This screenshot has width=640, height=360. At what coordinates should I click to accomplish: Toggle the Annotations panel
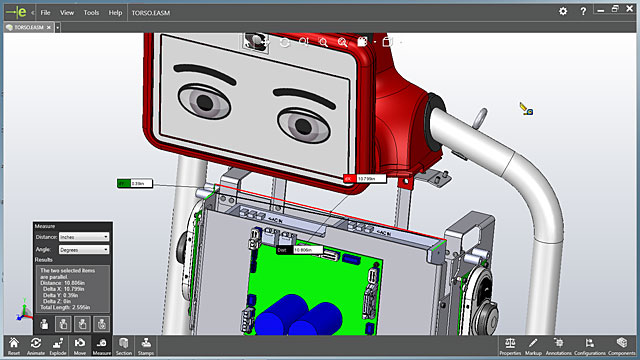tap(559, 346)
